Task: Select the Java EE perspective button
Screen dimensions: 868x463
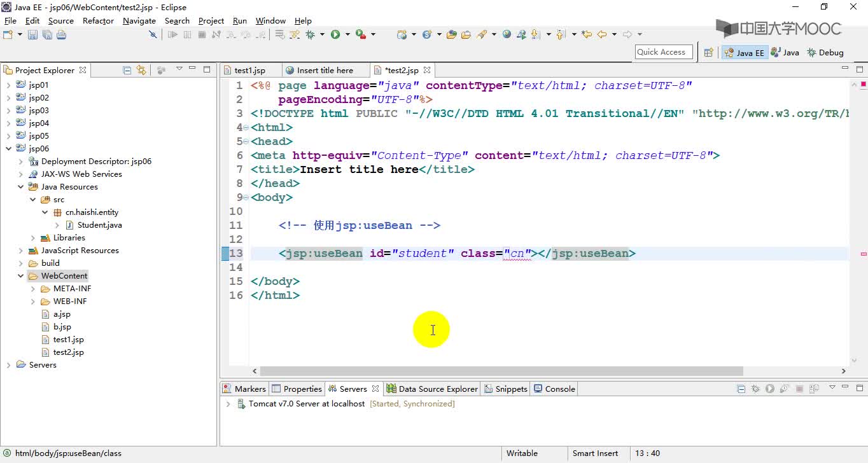Action: 744,53
